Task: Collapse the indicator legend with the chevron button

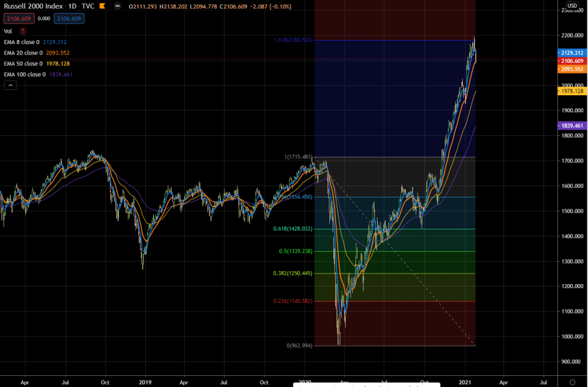Action: (x=10, y=86)
